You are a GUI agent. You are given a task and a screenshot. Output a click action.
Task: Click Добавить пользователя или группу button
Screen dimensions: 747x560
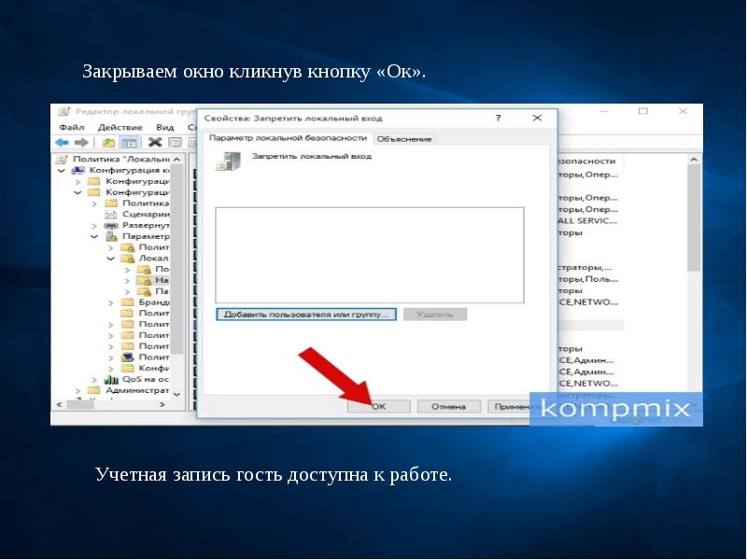click(x=306, y=315)
